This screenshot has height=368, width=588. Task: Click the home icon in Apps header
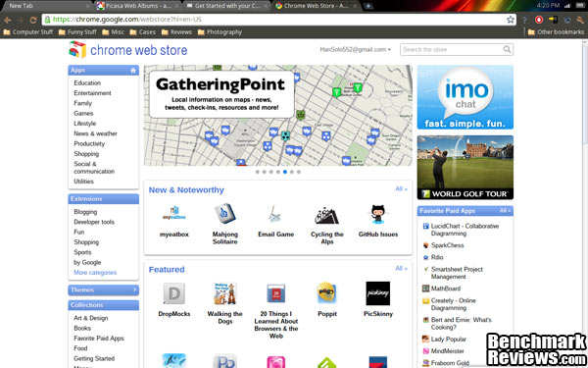(x=132, y=71)
